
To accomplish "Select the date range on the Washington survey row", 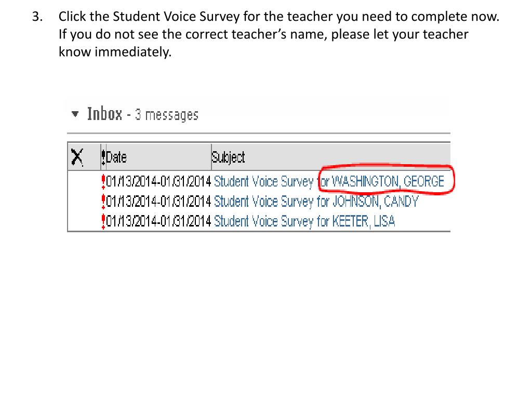I will tap(158, 181).
